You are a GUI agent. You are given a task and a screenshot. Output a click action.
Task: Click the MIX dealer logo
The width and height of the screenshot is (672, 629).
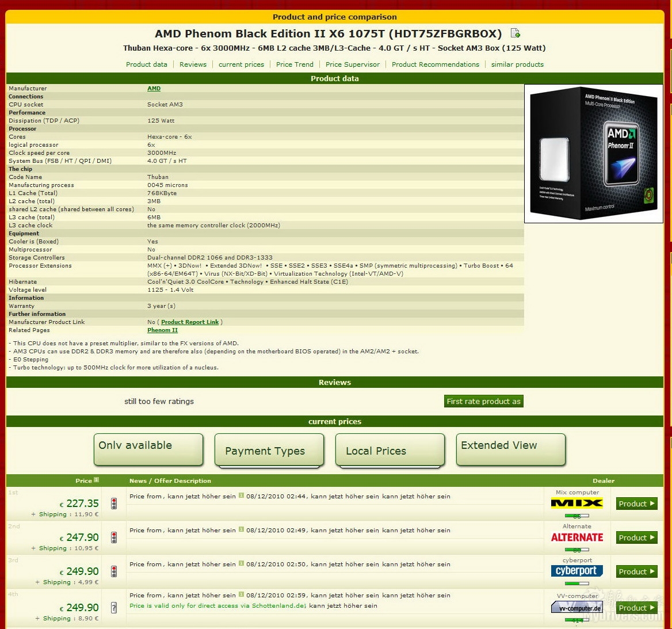tap(577, 503)
